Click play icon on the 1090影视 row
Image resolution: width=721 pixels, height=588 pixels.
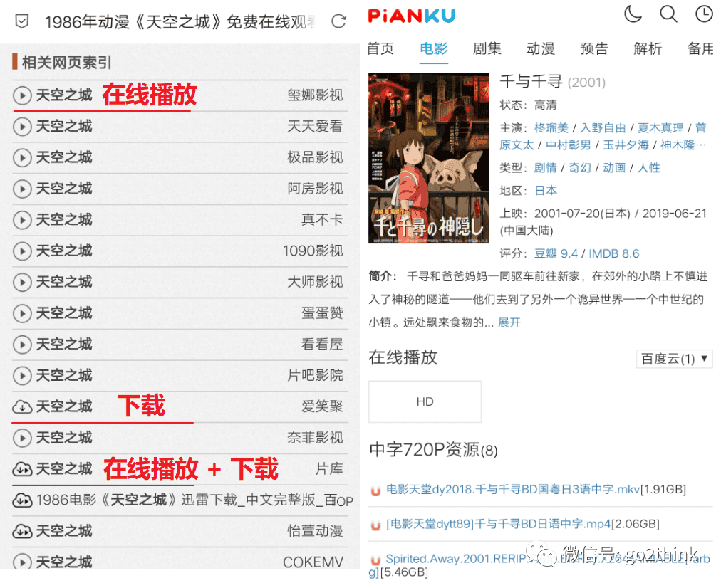[22, 251]
